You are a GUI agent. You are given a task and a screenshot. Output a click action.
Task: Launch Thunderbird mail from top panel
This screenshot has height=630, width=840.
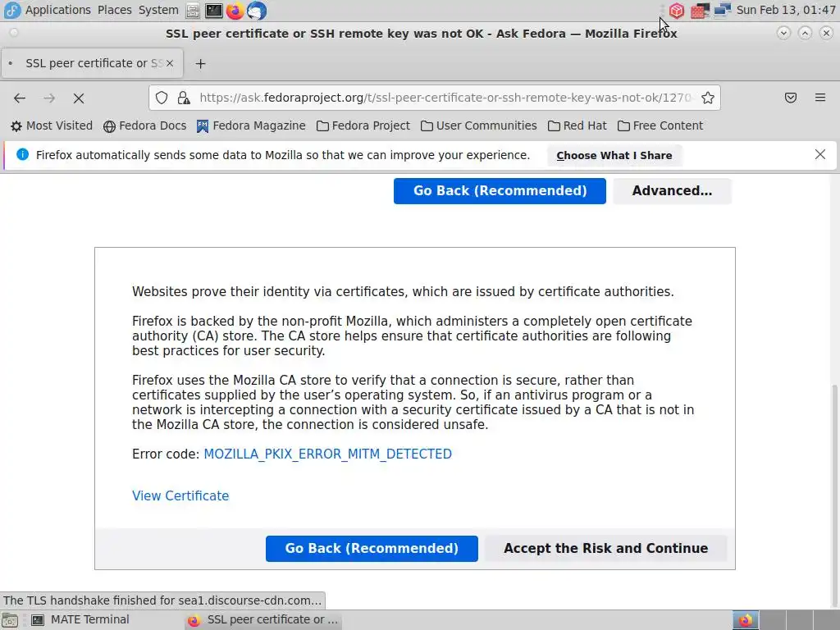pos(257,10)
